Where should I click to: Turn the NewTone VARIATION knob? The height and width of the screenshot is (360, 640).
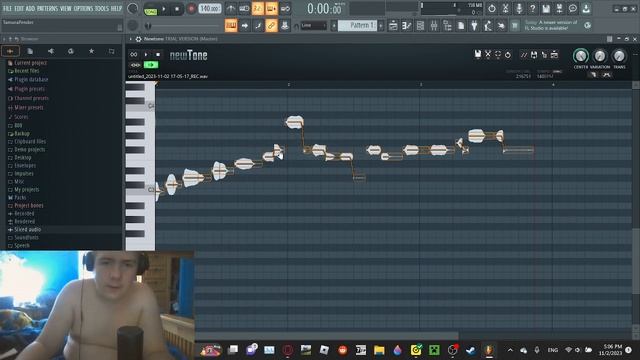point(600,56)
